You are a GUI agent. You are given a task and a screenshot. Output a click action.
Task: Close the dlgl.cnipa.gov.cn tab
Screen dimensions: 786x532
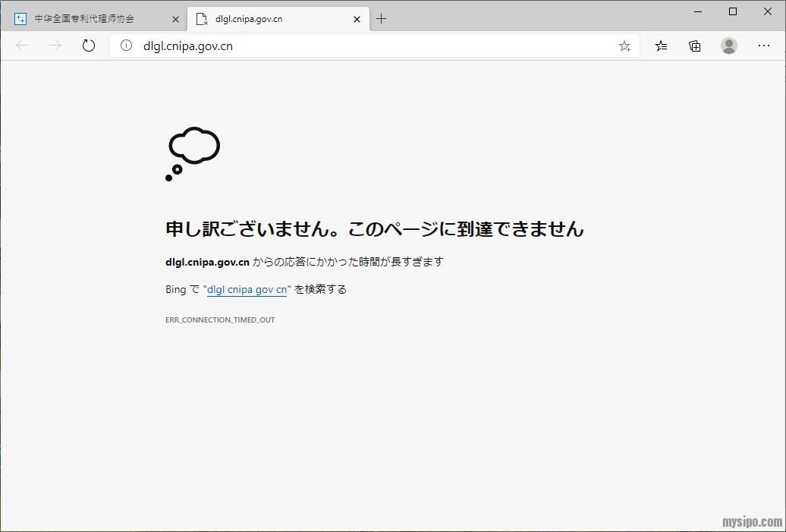(357, 19)
